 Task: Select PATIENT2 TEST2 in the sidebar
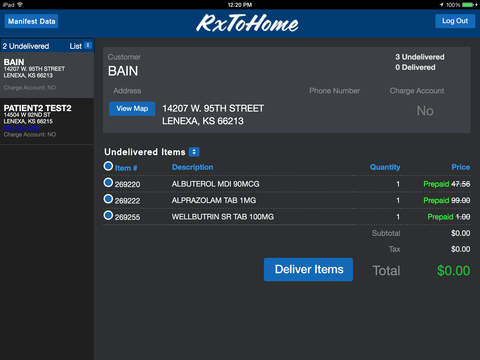(x=47, y=121)
